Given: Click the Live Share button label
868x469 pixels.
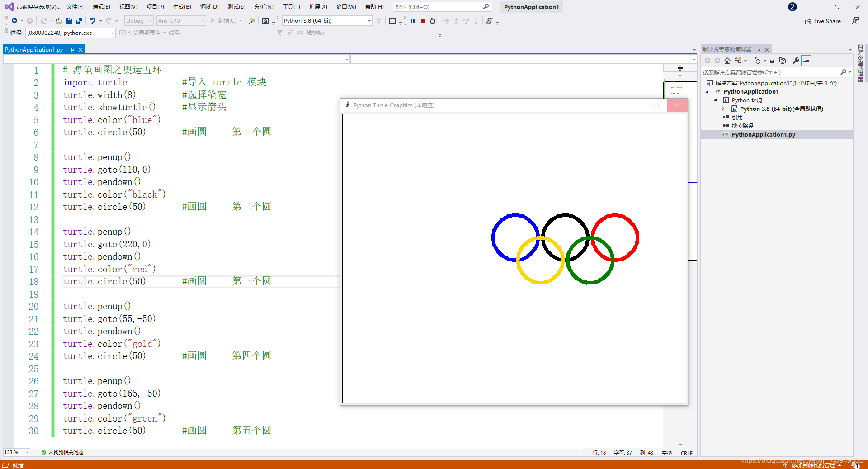Looking at the screenshot, I should click(x=827, y=21).
